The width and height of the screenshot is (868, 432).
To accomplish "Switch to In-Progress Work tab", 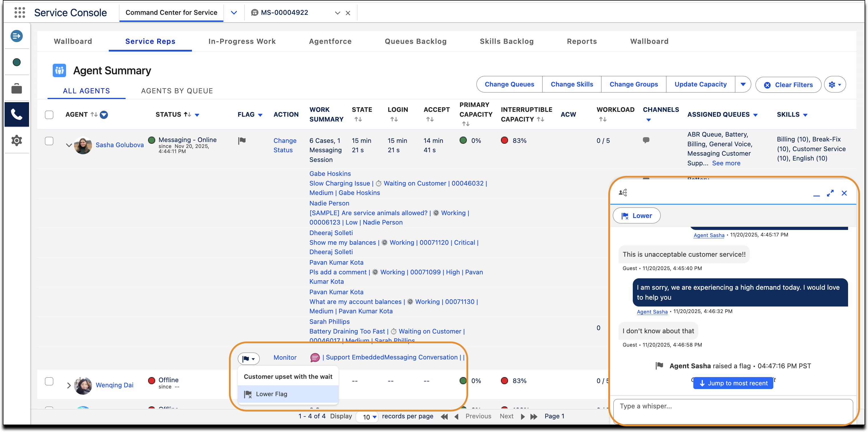I will click(242, 41).
